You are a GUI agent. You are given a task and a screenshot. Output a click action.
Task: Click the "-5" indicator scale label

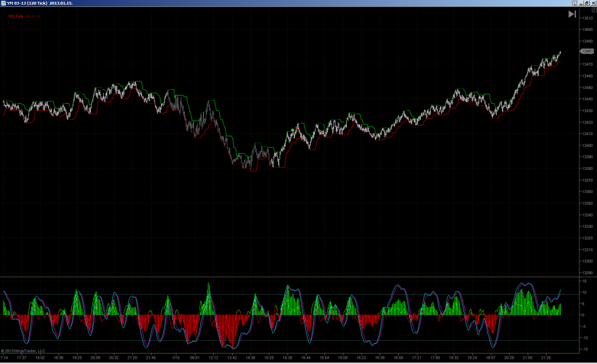[583, 326]
